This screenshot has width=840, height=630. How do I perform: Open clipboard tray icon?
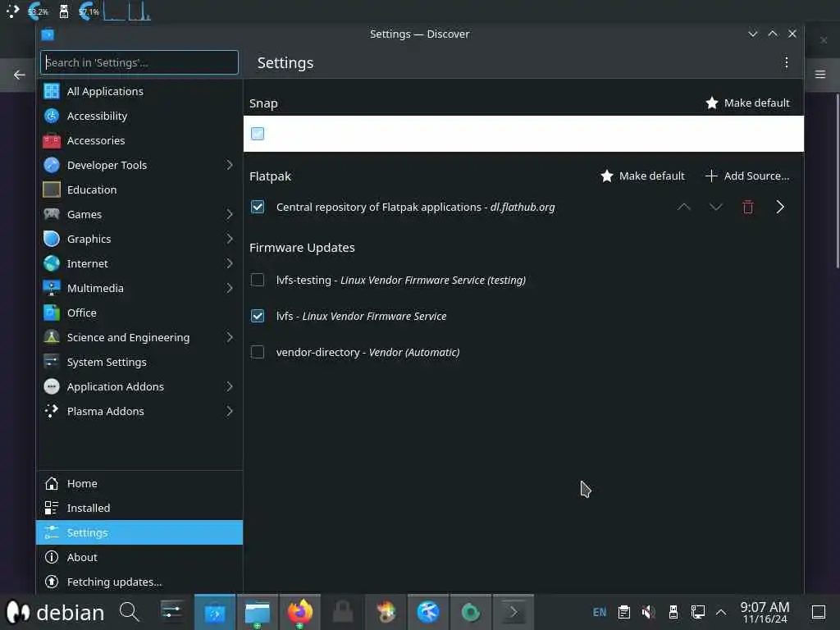[624, 612]
